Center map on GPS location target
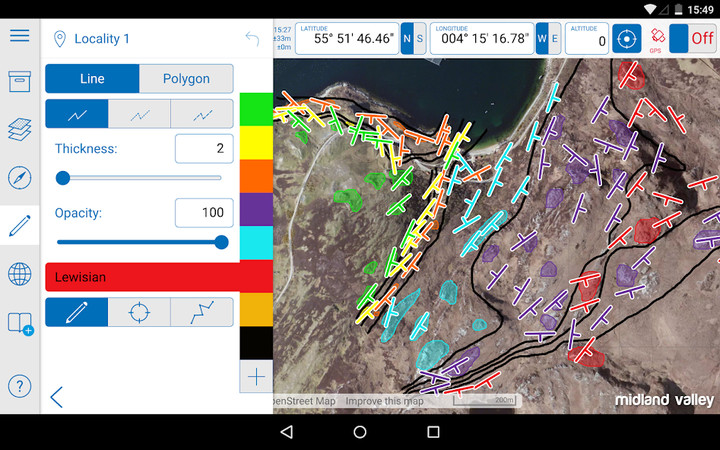The width and height of the screenshot is (720, 450). pyautogui.click(x=626, y=39)
